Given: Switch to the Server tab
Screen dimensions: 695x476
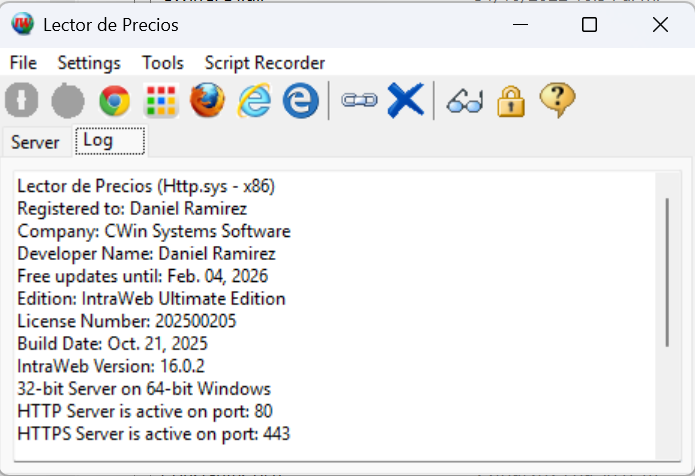Looking at the screenshot, I should (x=35, y=142).
